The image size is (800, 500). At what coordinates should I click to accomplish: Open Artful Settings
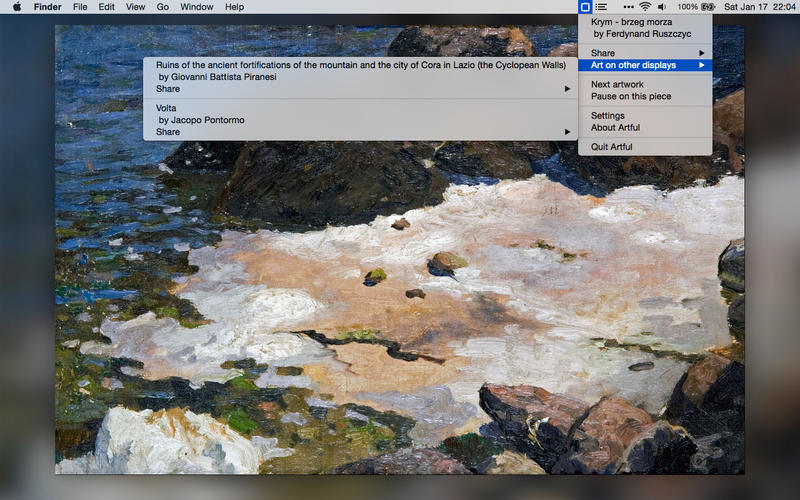645,116
